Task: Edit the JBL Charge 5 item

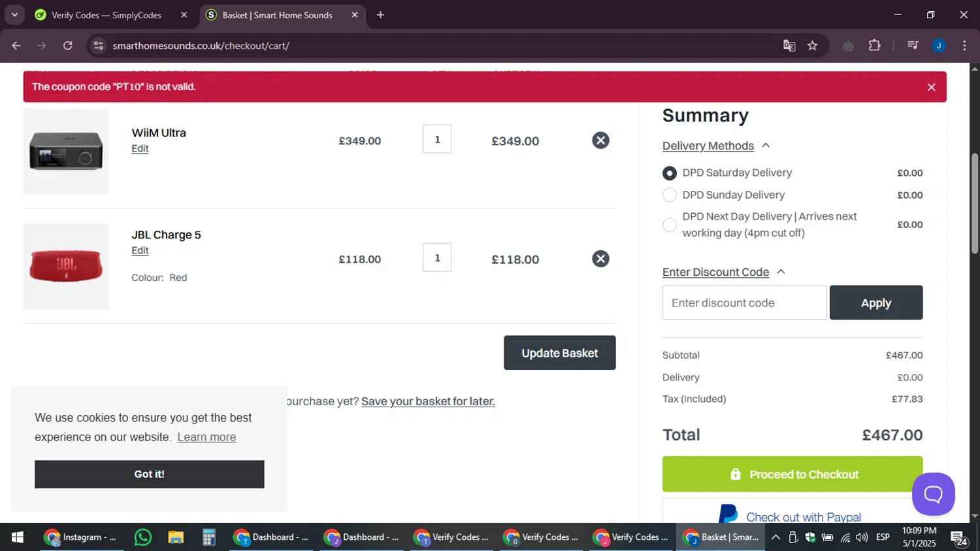Action: click(140, 250)
